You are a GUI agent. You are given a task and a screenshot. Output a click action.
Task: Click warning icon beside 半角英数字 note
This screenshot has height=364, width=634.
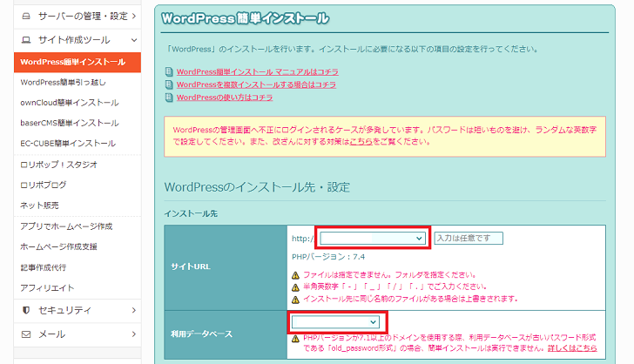point(295,287)
